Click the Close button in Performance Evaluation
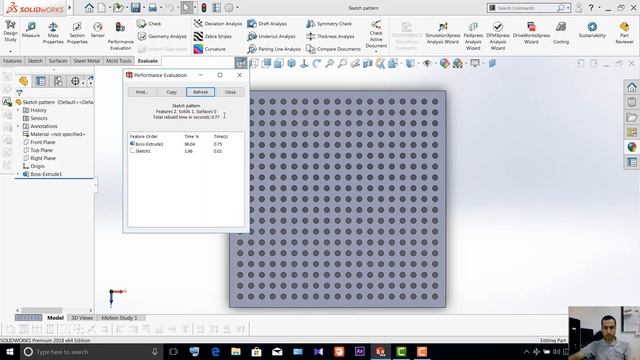Screen dimensions: 640x360 [x=230, y=92]
